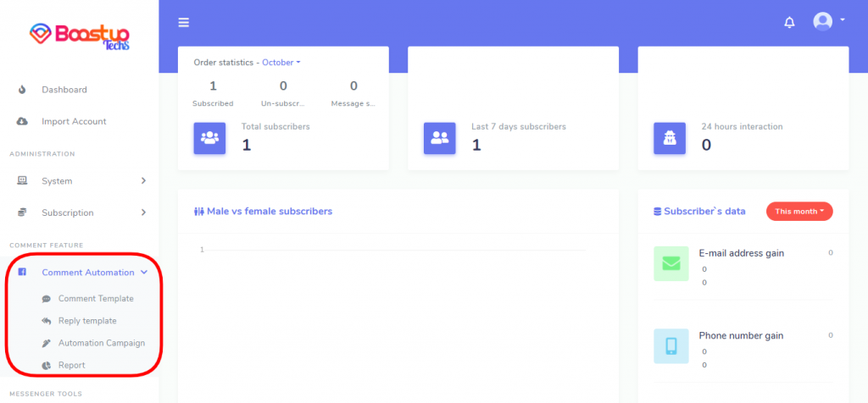Click the Import Account cloud icon
The width and height of the screenshot is (868, 403).
pyautogui.click(x=22, y=121)
